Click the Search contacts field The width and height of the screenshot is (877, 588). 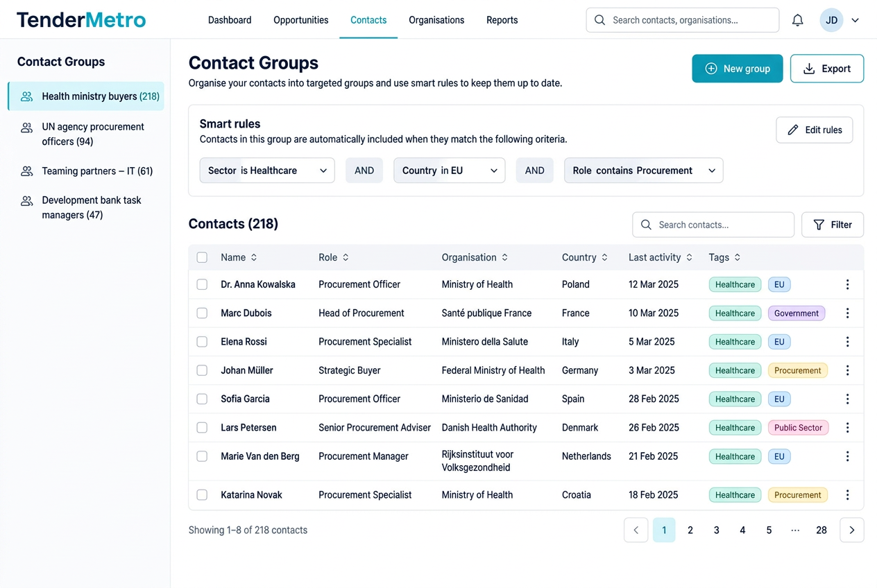click(713, 225)
